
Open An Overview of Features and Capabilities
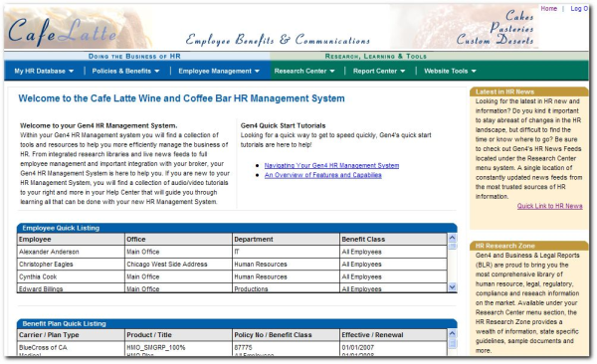(x=322, y=175)
